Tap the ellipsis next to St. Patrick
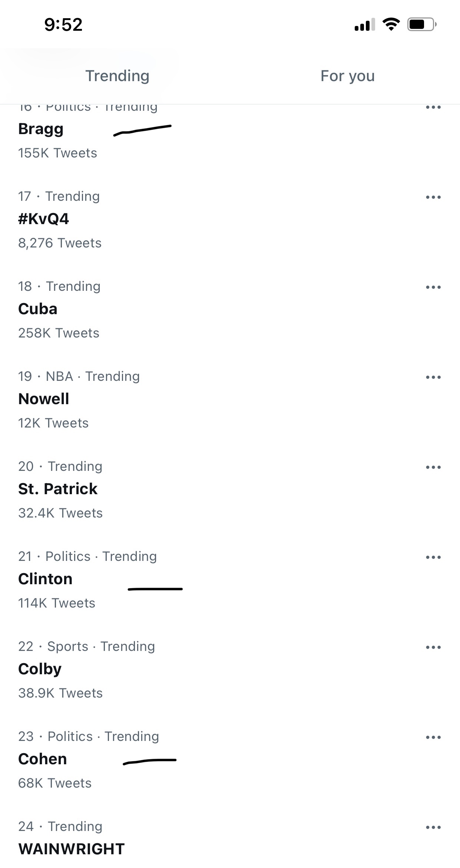This screenshot has height=868, width=460. pyautogui.click(x=433, y=467)
